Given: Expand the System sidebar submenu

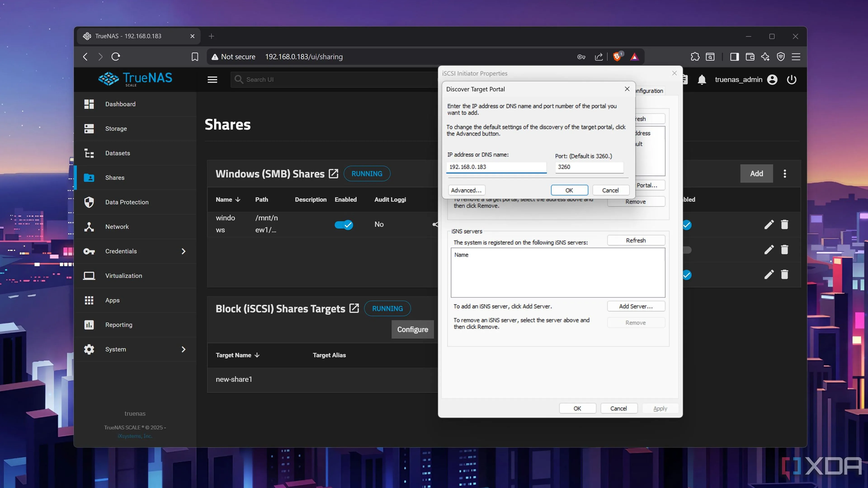Looking at the screenshot, I should tap(183, 349).
